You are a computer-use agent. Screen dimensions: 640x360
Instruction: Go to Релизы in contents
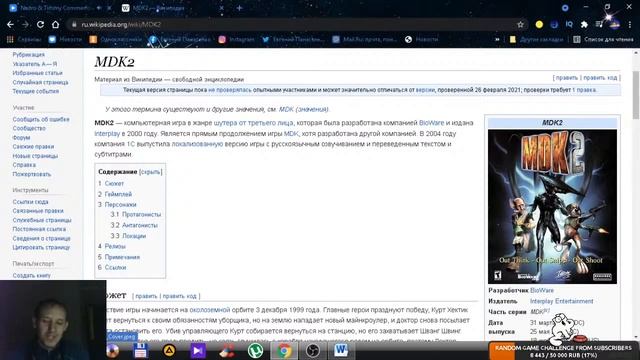pos(115,247)
